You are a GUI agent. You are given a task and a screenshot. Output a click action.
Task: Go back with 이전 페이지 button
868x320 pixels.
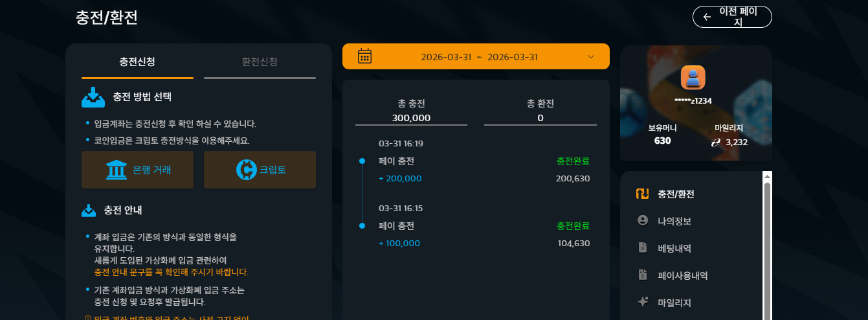pyautogui.click(x=732, y=17)
